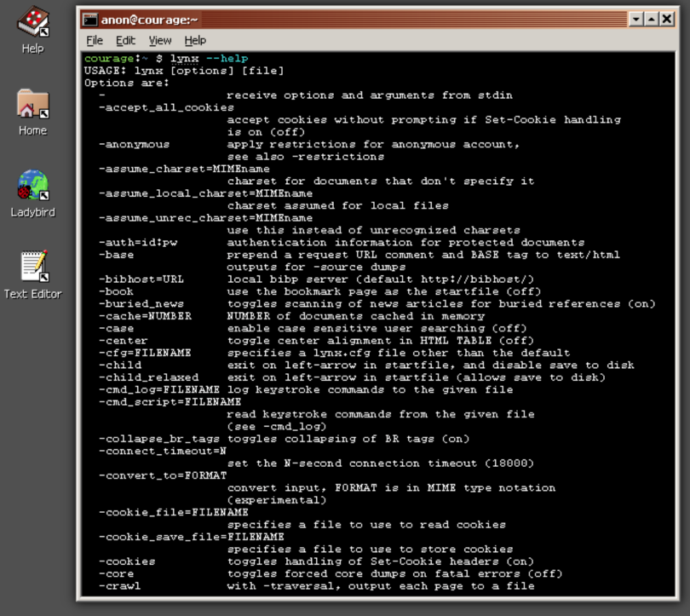Click the '-cache=NUMBER' option text
The height and width of the screenshot is (616, 690).
145,316
